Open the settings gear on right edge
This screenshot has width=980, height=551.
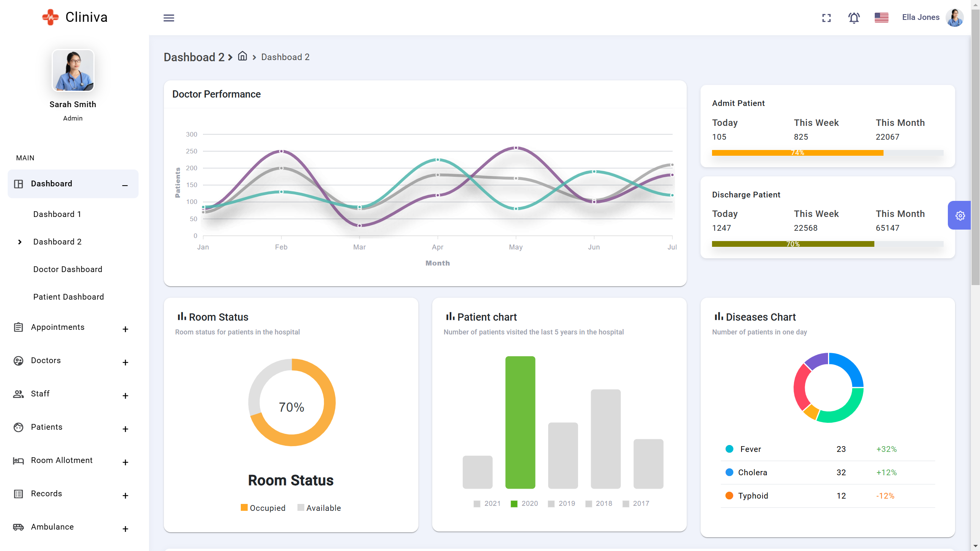point(960,215)
